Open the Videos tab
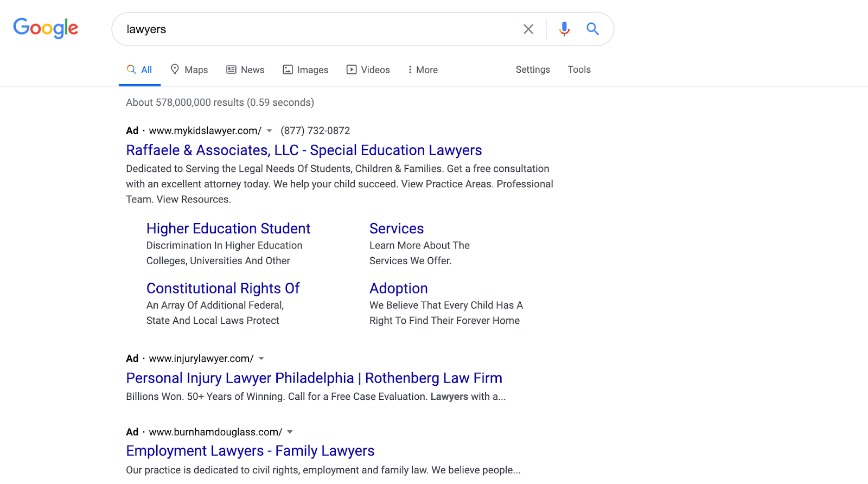The height and width of the screenshot is (484, 868). [368, 70]
